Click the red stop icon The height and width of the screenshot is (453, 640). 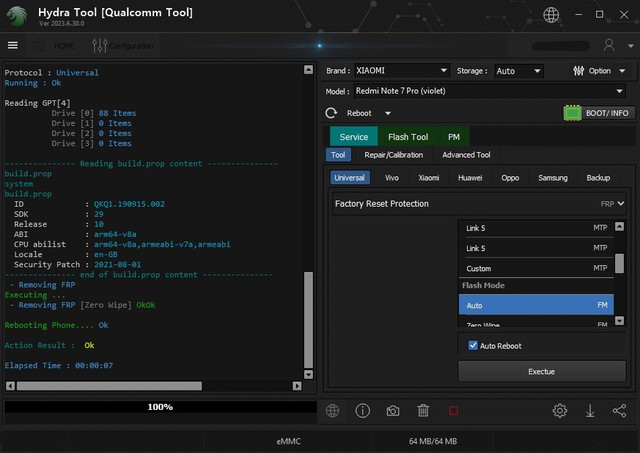453,411
